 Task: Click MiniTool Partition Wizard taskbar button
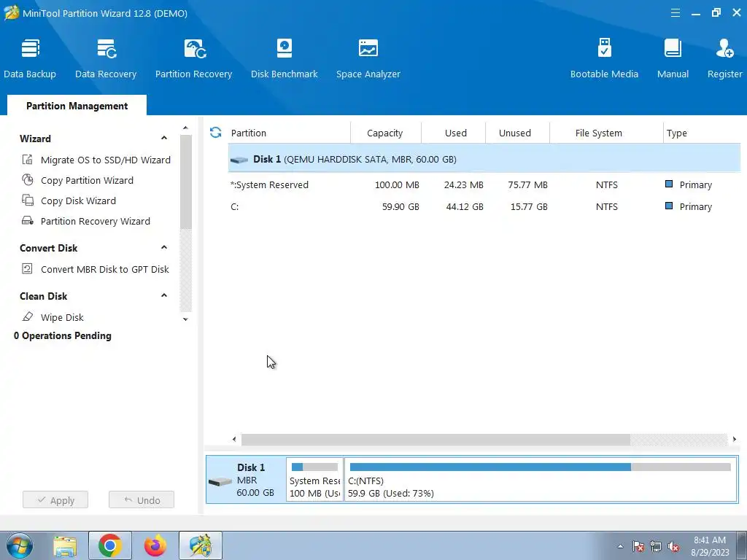click(x=201, y=545)
